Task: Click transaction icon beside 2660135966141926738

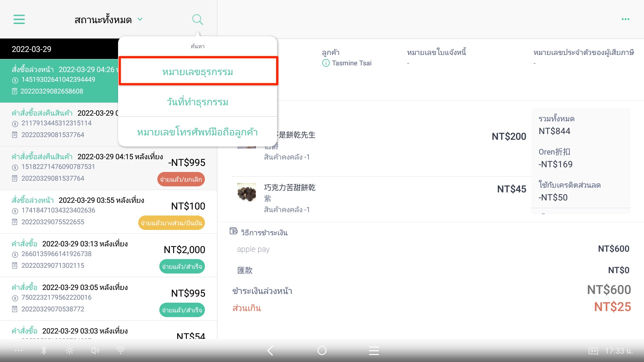Action: pos(15,254)
